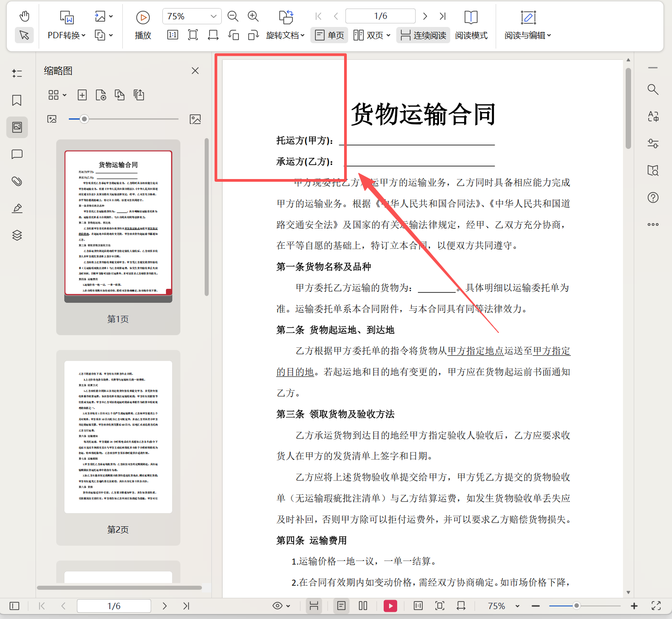Image resolution: width=672 pixels, height=619 pixels.
Task: Click the extract pages icon in thumbnail panel
Action: tap(139, 95)
